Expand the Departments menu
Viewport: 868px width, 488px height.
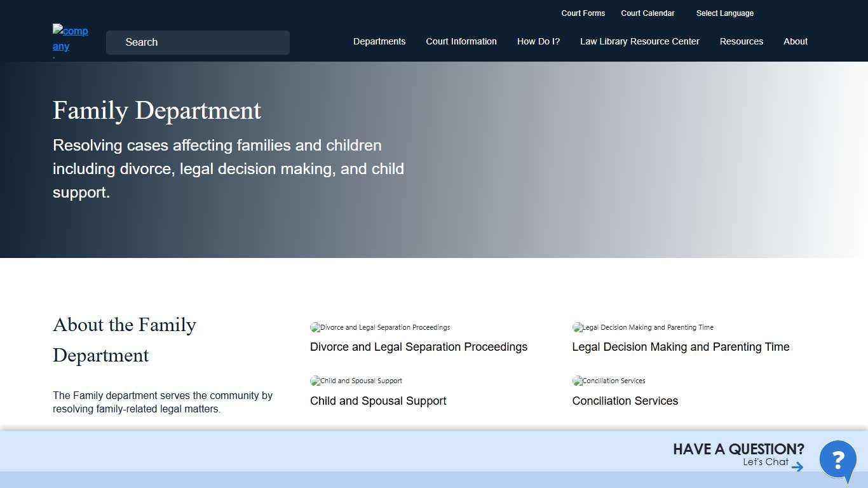coord(379,41)
